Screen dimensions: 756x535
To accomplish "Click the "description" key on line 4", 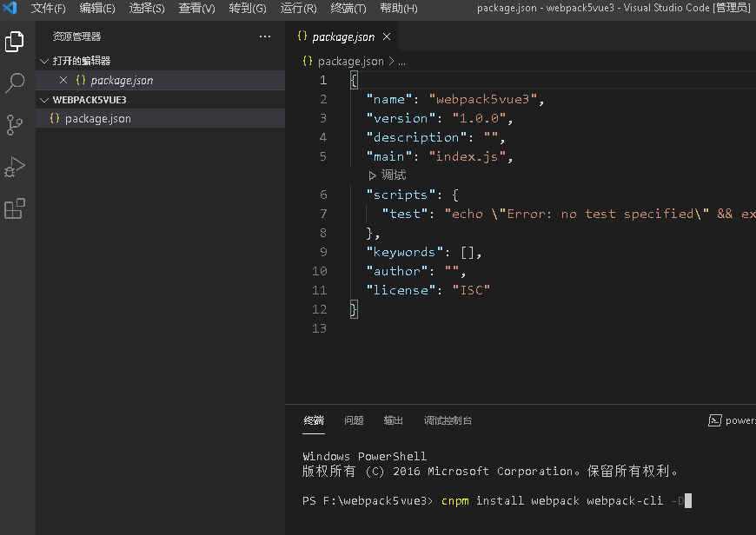I will (416, 137).
